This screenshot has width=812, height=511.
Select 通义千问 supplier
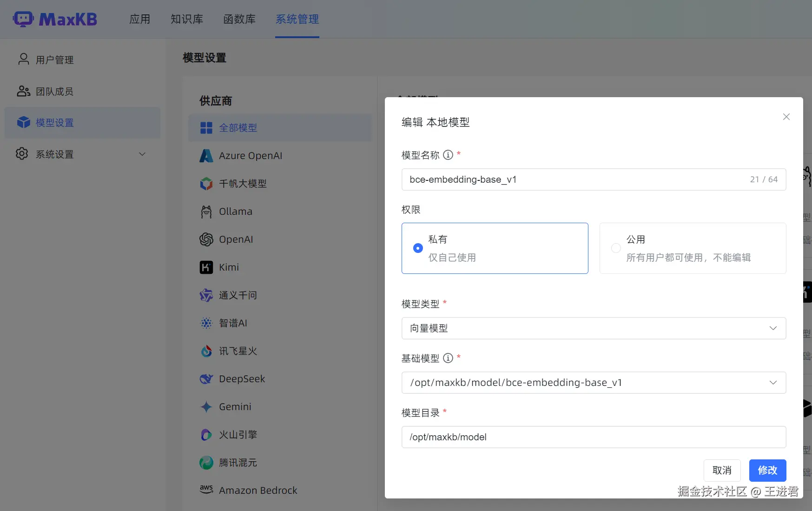(x=280, y=295)
